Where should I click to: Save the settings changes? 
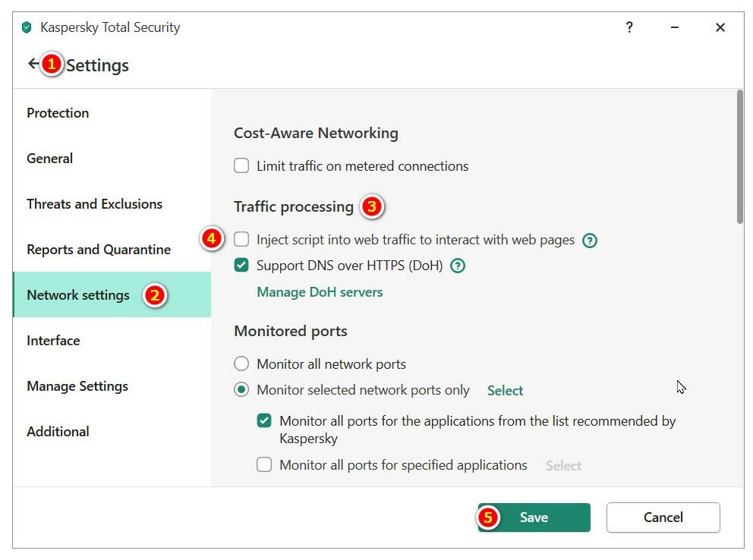534,518
